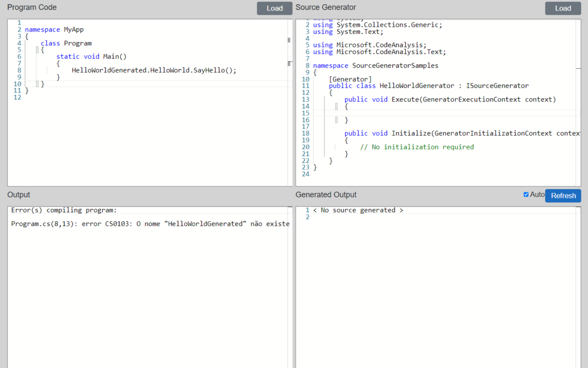The width and height of the screenshot is (588, 368).
Task: Toggle the Auto refresh checkbox
Action: point(526,195)
